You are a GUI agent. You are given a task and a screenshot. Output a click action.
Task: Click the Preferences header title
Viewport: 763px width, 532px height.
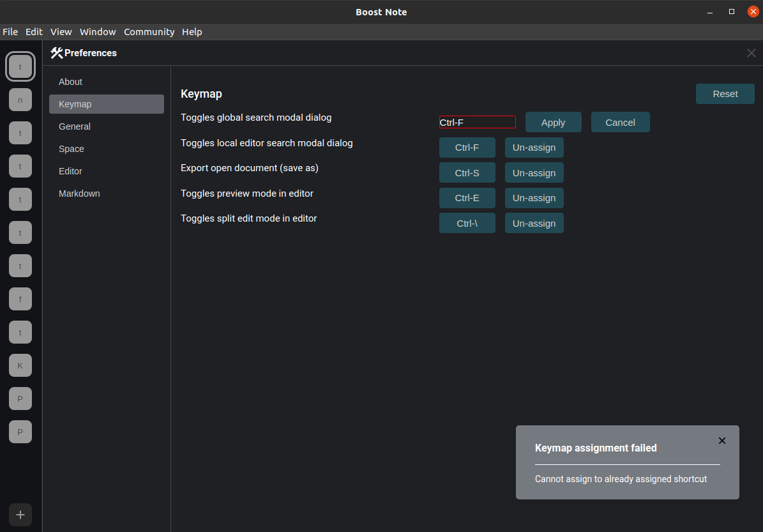[91, 53]
